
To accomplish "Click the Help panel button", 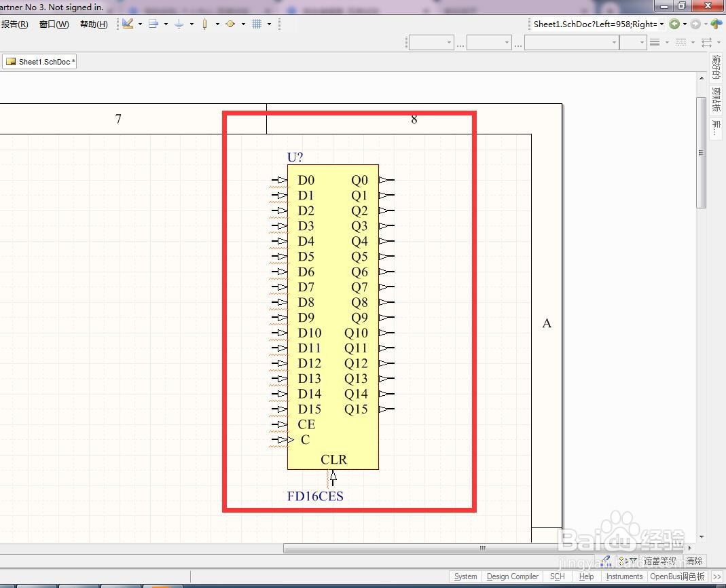I will 586,576.
